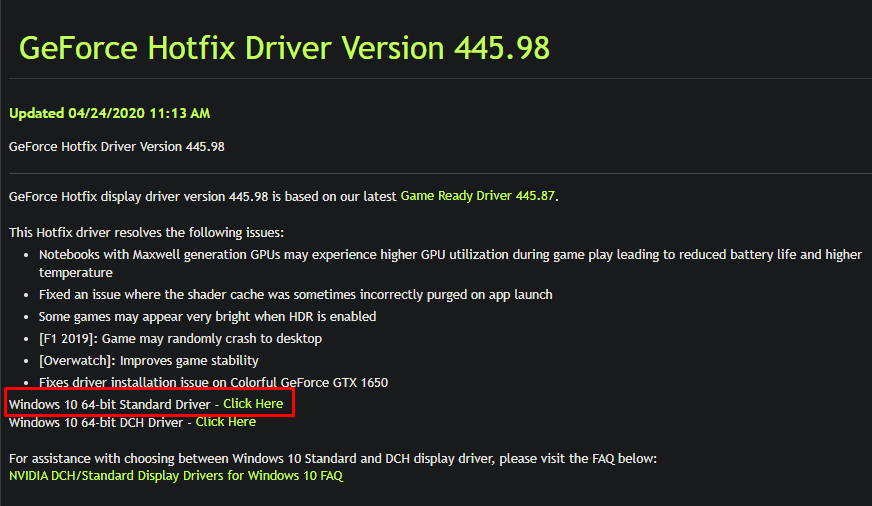Open NVIDIA DCH/Standard Display Drivers FAQ link
The height and width of the screenshot is (506, 872).
176,476
